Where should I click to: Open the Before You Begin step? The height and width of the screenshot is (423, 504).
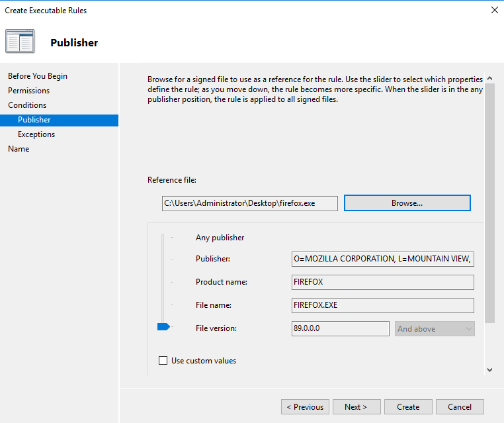pos(38,76)
